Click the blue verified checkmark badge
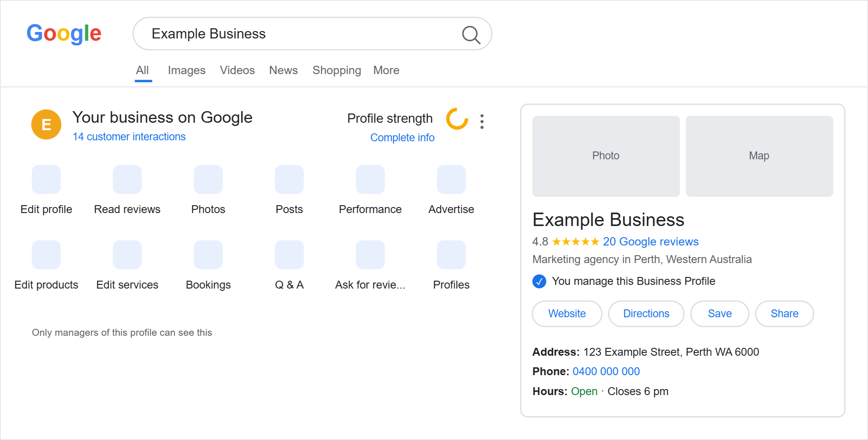The image size is (868, 440). coord(539,281)
